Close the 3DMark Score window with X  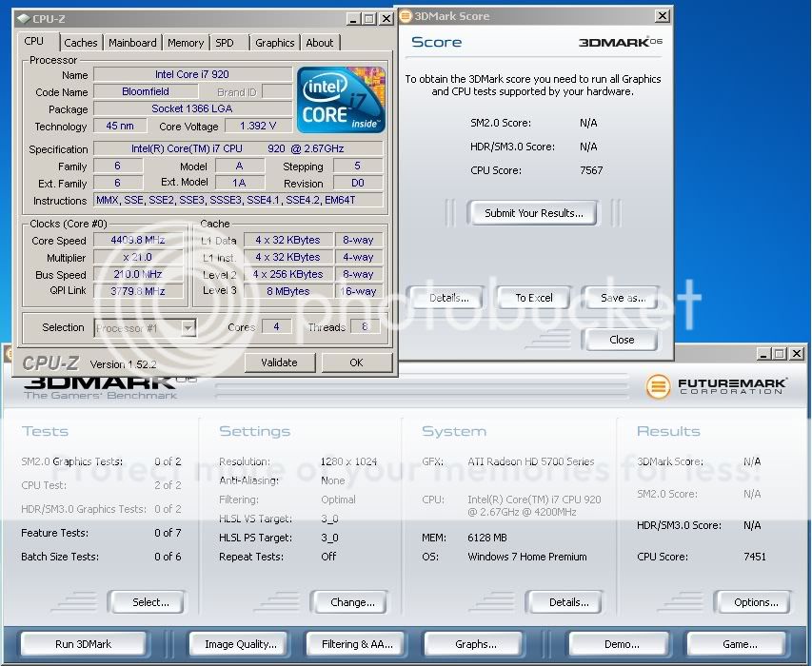(662, 16)
